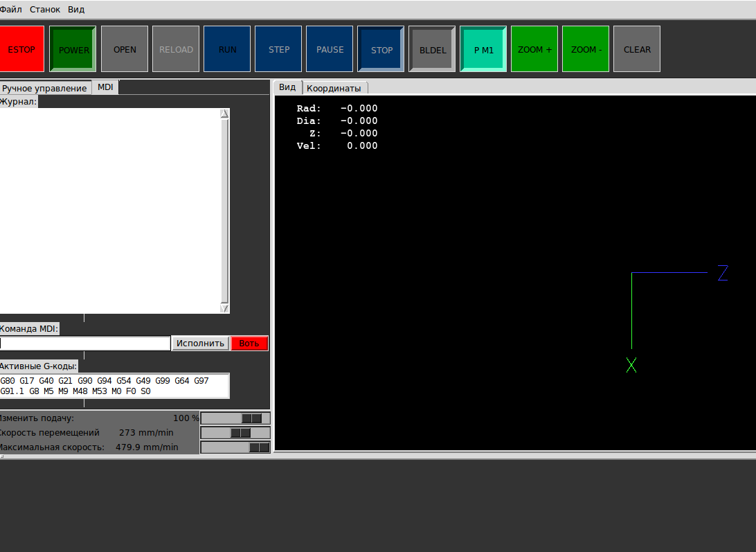The image size is (756, 552).
Task: Click the Z: -0.000 readout
Action: point(343,133)
